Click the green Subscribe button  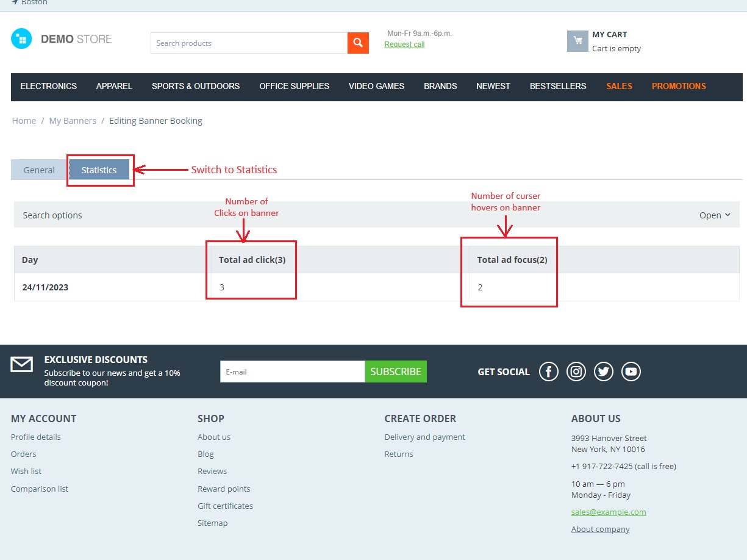click(396, 372)
